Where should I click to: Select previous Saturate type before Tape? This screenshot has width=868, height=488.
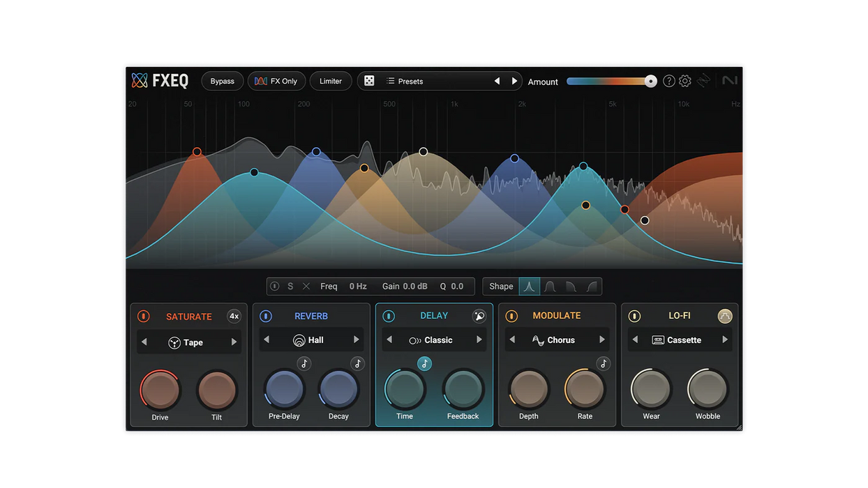click(144, 342)
